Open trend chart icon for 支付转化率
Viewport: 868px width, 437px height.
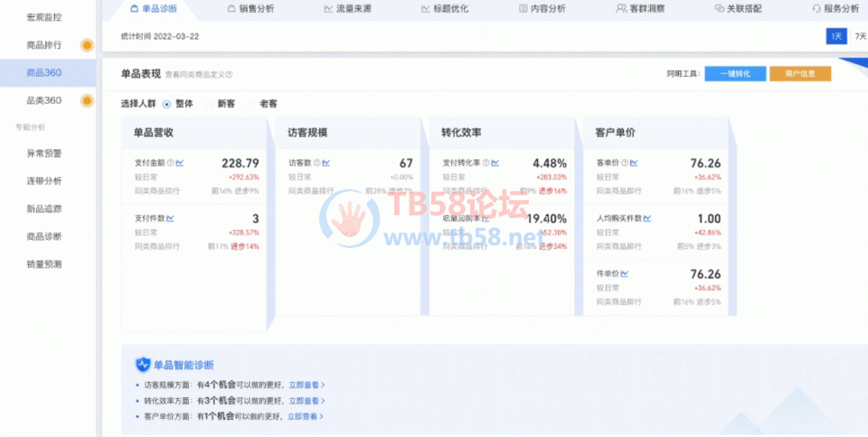coord(495,163)
